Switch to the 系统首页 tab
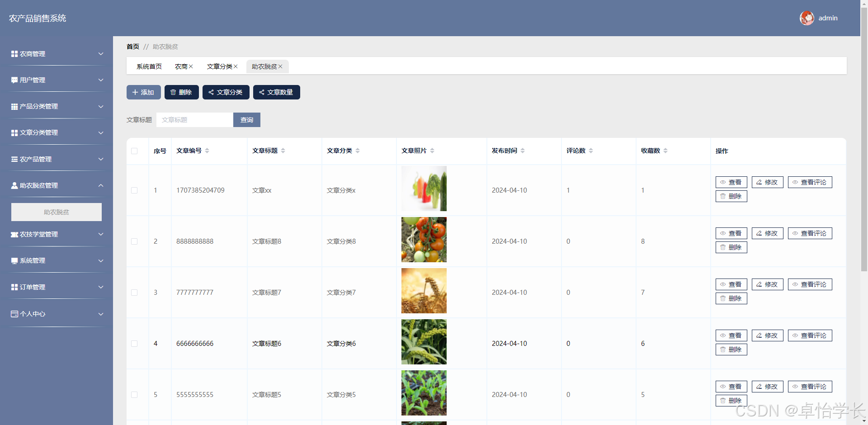 pyautogui.click(x=149, y=66)
